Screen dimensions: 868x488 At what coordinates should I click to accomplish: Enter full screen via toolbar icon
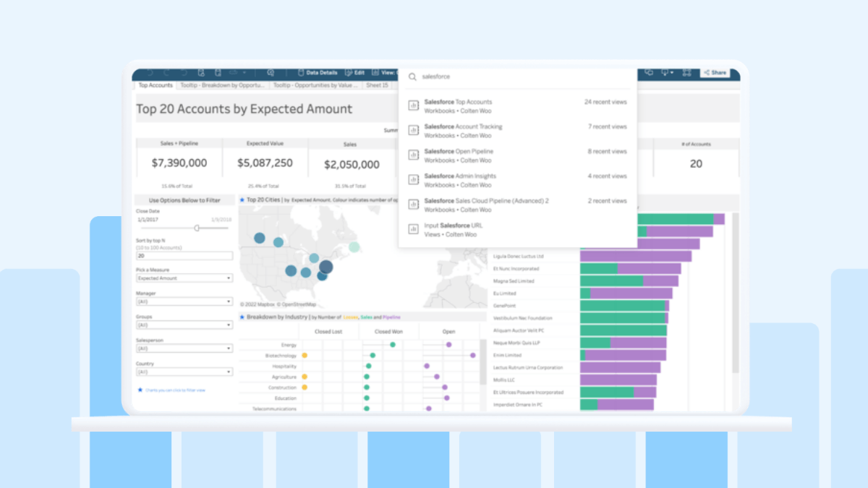coord(686,72)
